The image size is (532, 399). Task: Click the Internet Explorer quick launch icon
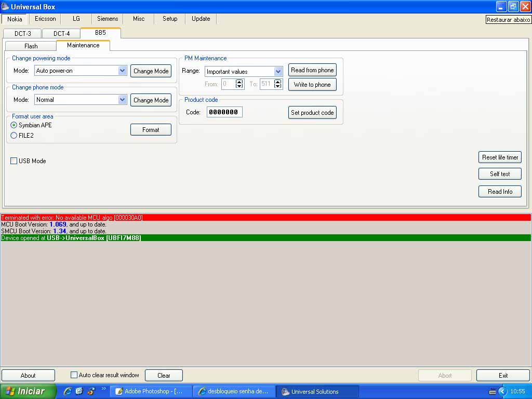67,391
